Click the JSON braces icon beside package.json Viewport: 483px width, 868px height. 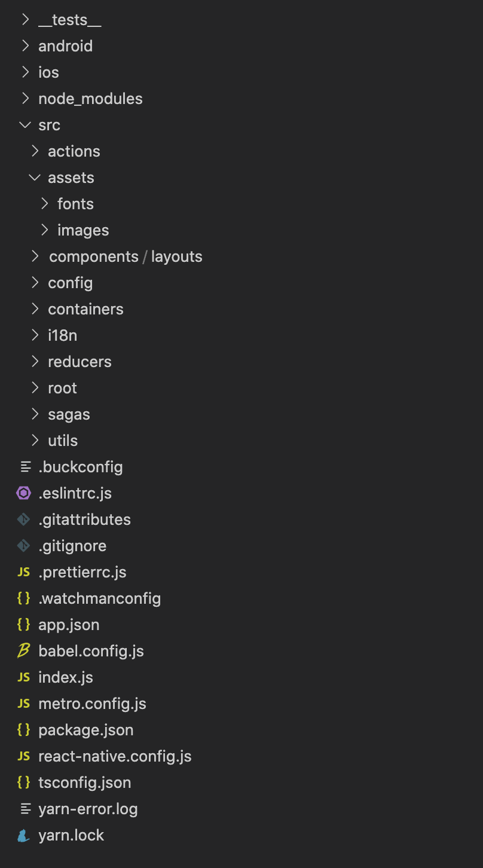pos(24,730)
